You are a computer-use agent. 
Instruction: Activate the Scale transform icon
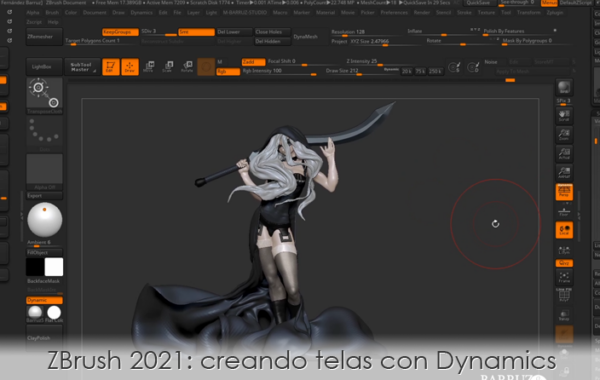pos(168,67)
